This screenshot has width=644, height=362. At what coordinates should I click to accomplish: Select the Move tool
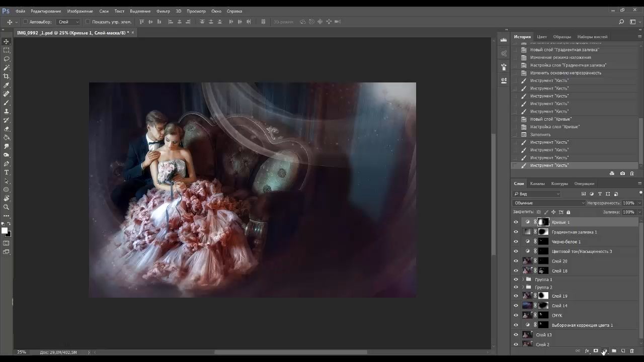tap(7, 41)
